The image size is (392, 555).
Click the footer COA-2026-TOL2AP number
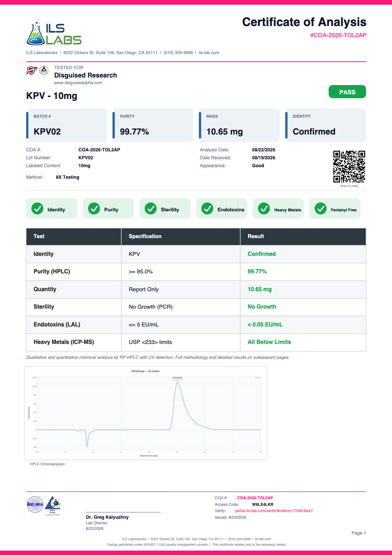coord(255,498)
